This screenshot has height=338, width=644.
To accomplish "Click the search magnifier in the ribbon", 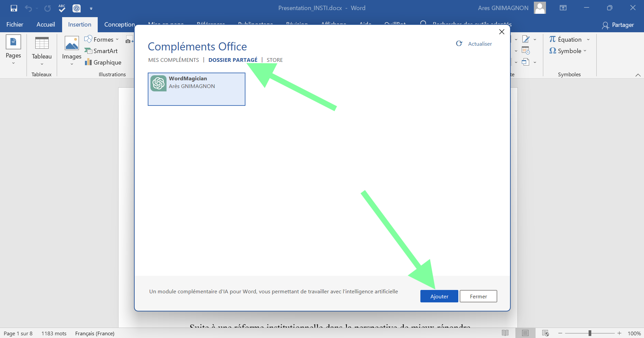I will coord(423,24).
